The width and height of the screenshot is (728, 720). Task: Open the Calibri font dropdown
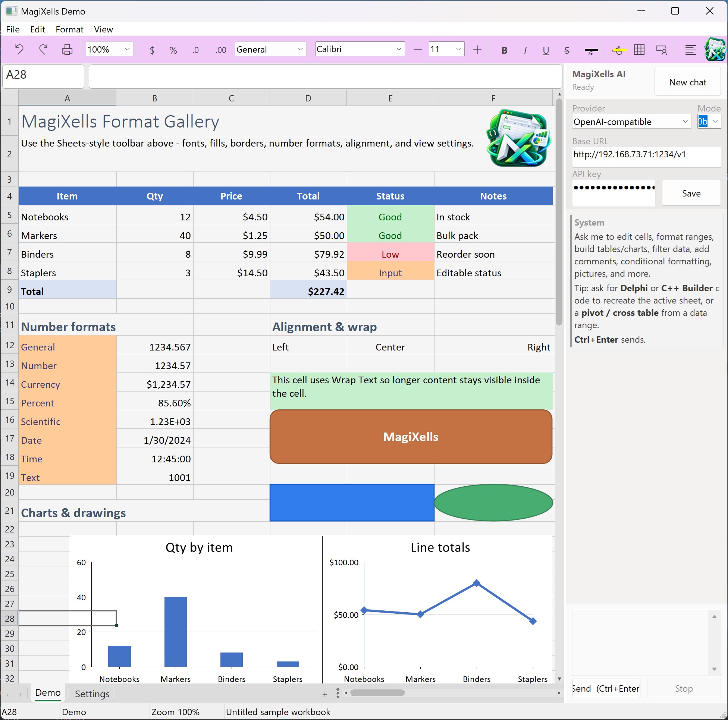pyautogui.click(x=360, y=49)
